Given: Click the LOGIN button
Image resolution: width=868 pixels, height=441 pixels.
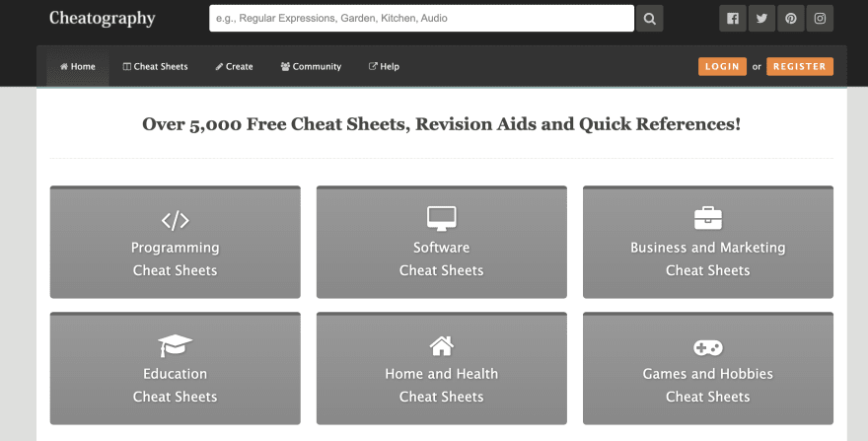Looking at the screenshot, I should tap(722, 66).
